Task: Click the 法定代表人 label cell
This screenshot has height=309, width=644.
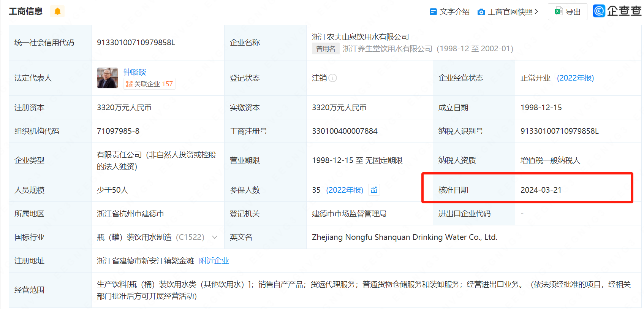Action: click(50, 78)
